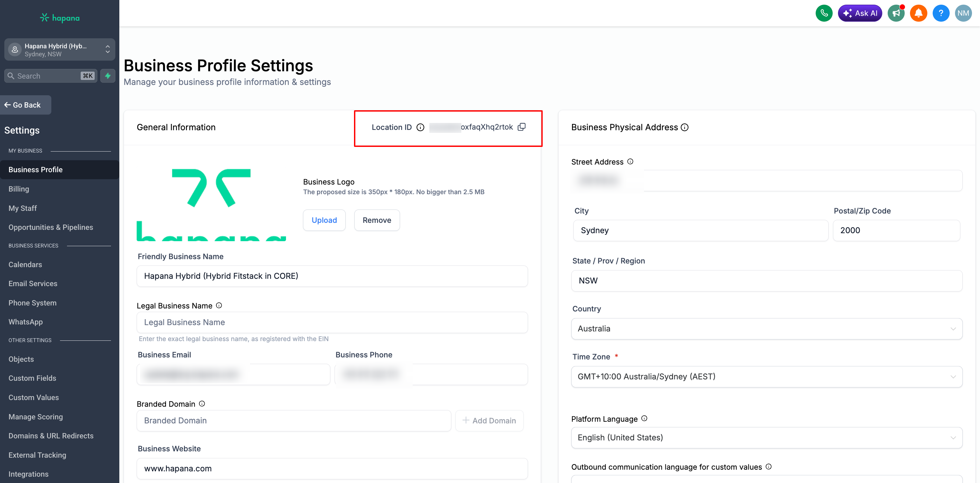The height and width of the screenshot is (483, 980).
Task: Open Billing in the settings sidebar
Action: point(19,189)
